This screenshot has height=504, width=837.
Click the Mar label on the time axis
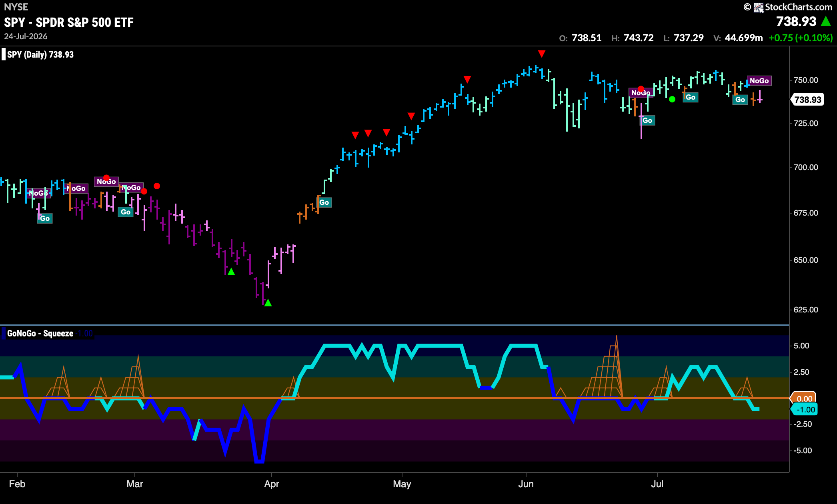pyautogui.click(x=135, y=484)
